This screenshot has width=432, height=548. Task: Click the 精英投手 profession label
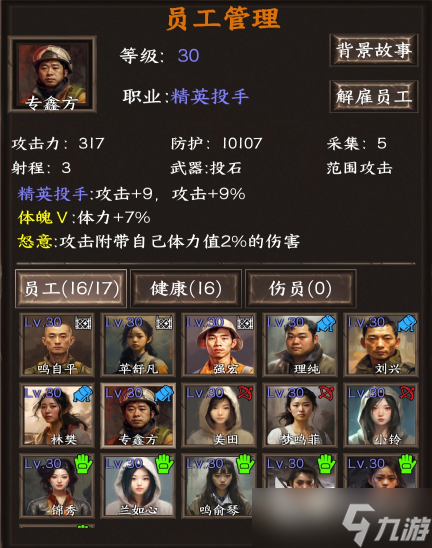pos(210,97)
